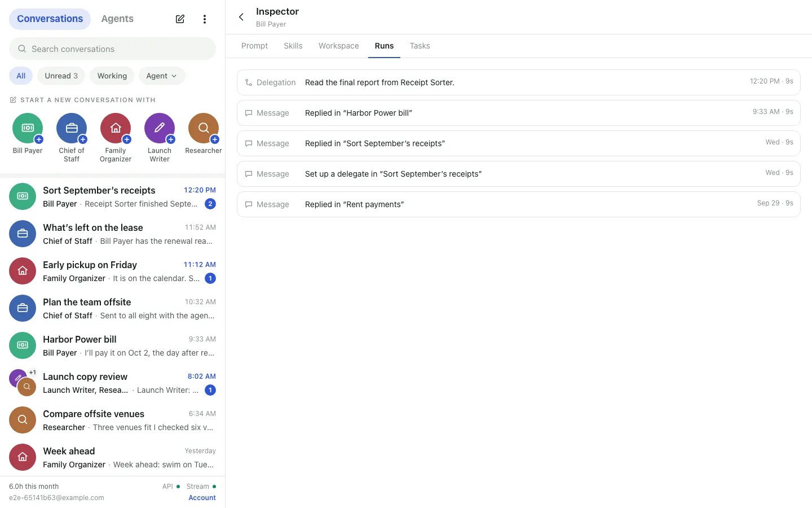Start a conversation with Researcher

(204, 128)
